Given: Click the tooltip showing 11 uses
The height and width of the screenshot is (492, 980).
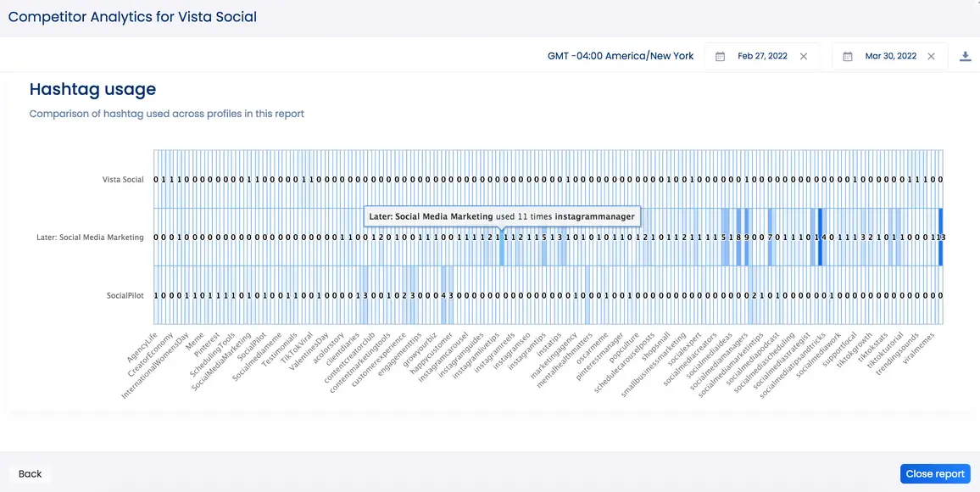Looking at the screenshot, I should click(502, 216).
